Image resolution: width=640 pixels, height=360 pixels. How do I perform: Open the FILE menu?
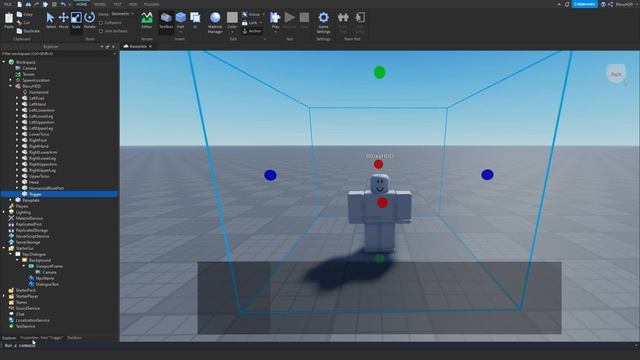click(x=7, y=4)
